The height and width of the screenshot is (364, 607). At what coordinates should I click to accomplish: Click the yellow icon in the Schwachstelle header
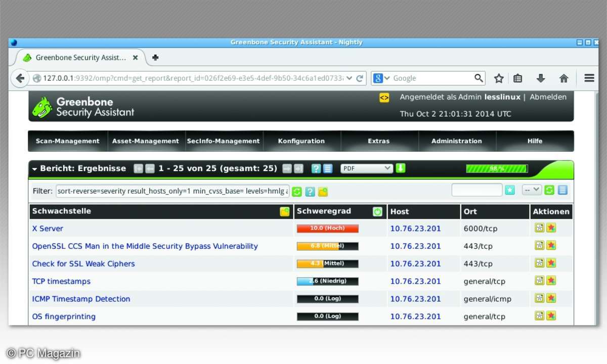coord(285,211)
